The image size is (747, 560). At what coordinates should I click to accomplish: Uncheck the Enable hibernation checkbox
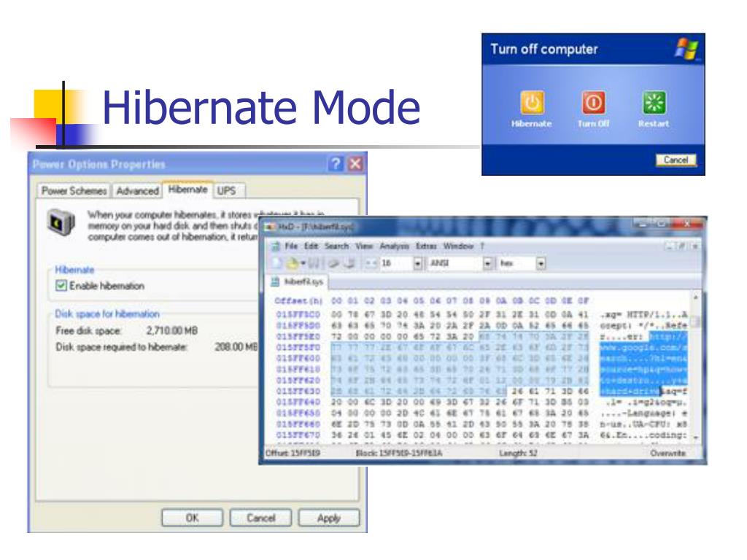61,286
